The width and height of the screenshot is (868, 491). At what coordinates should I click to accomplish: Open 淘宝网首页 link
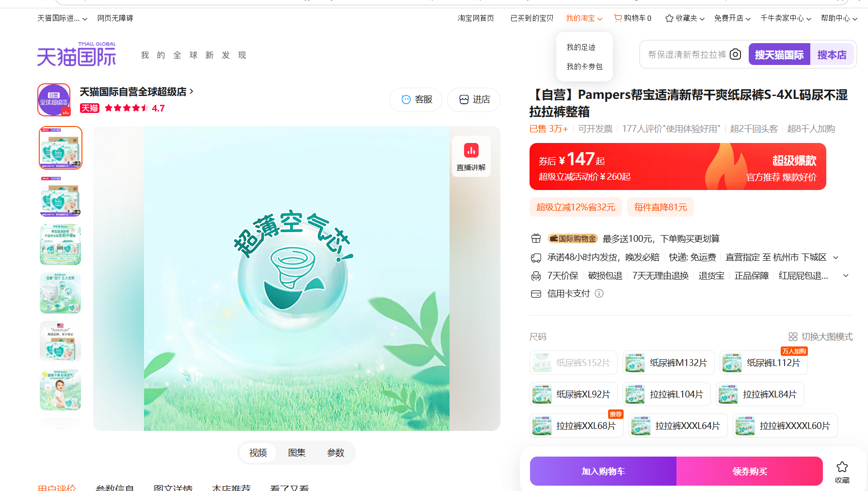[476, 18]
